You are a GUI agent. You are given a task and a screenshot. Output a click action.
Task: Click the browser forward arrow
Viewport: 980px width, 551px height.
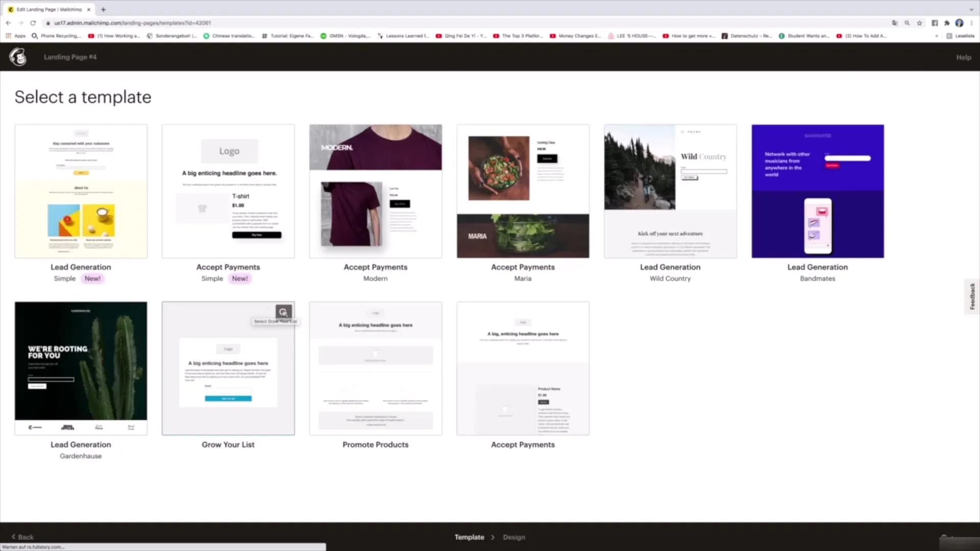coord(21,23)
